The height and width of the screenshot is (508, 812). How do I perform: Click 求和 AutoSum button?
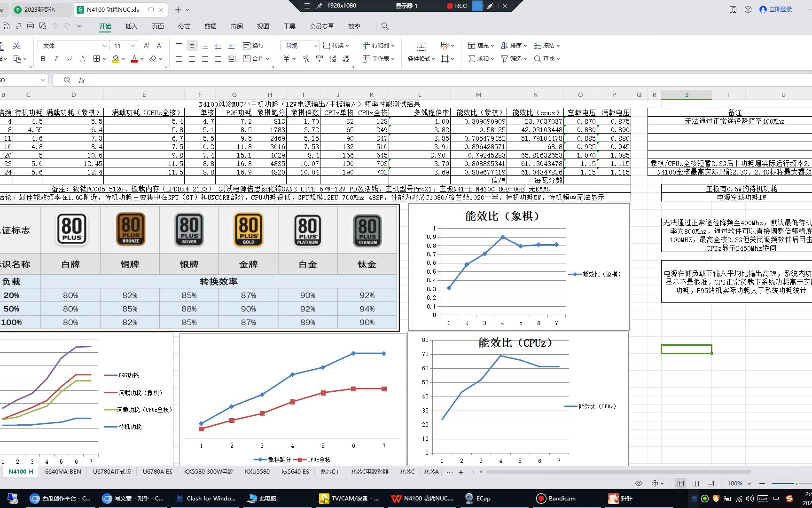481,59
